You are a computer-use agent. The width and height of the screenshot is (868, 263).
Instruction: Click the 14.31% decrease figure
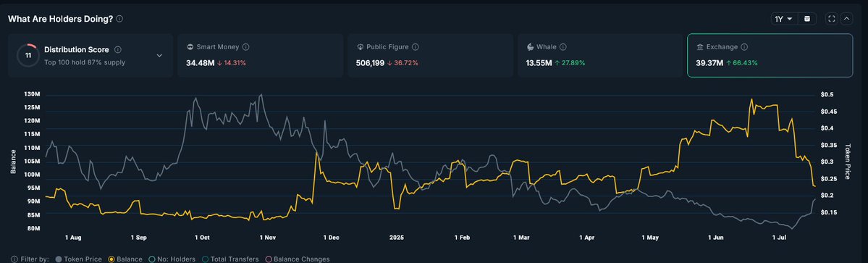pyautogui.click(x=235, y=62)
